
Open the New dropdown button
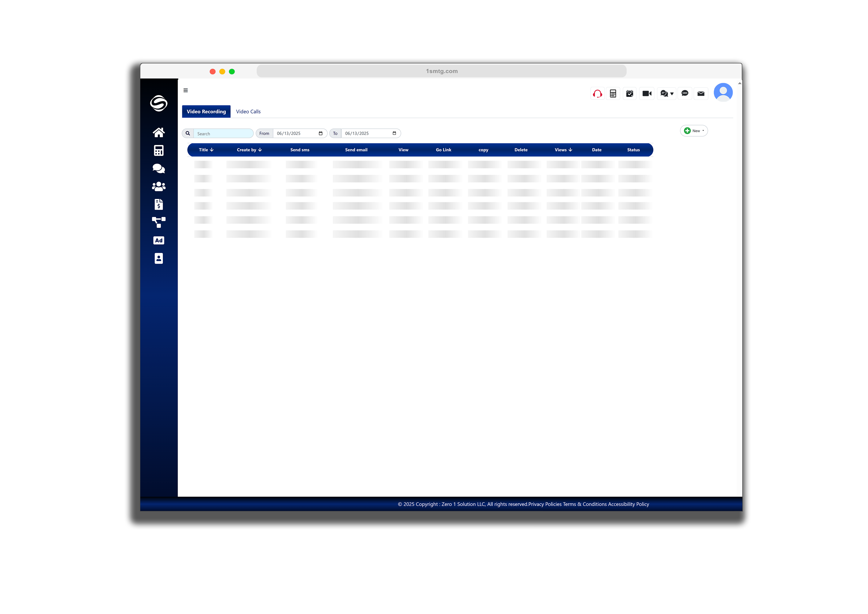click(694, 131)
